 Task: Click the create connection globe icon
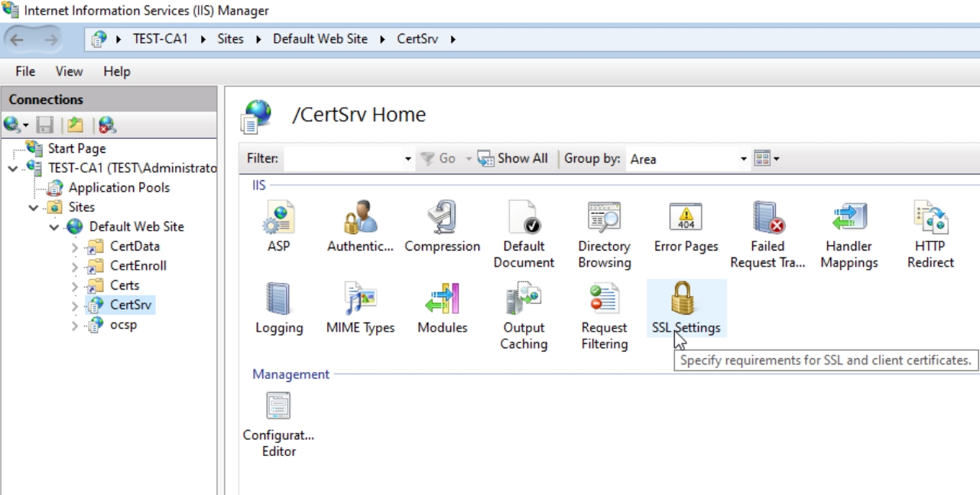[x=13, y=125]
